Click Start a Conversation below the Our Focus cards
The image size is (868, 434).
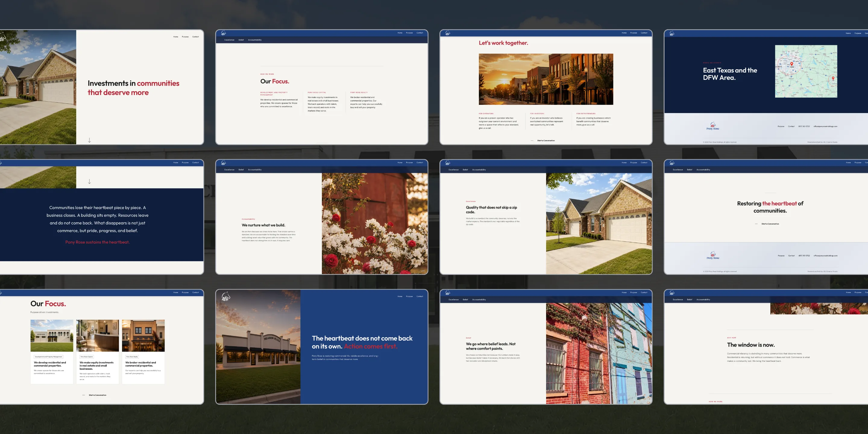click(x=97, y=395)
